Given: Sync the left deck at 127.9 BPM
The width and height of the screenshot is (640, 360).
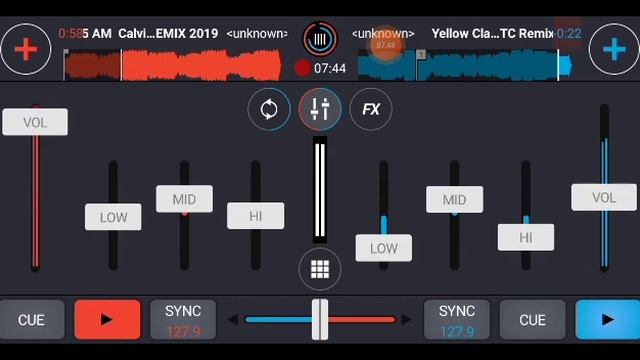Looking at the screenshot, I should click(x=183, y=320).
